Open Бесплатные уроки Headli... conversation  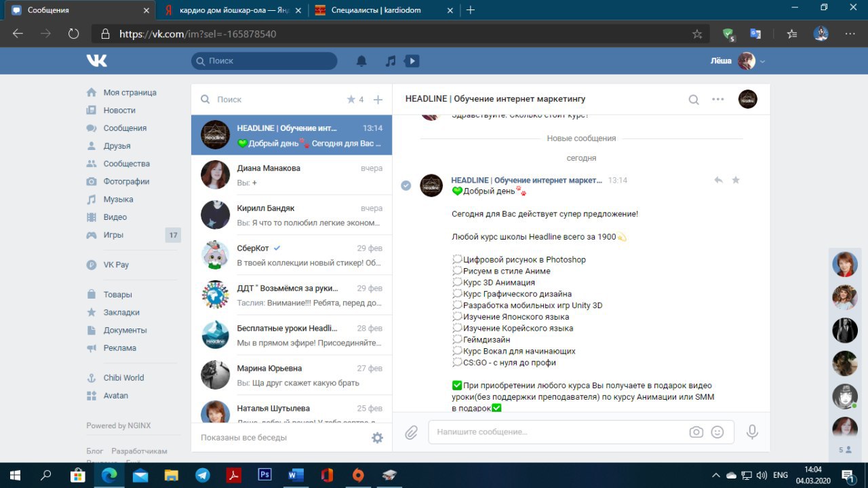pyautogui.click(x=292, y=335)
